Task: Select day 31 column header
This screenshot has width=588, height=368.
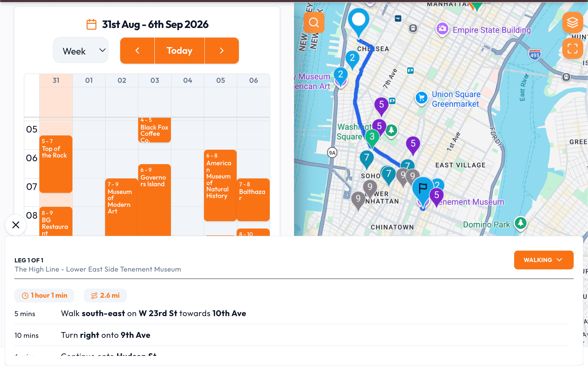Action: 56,80
